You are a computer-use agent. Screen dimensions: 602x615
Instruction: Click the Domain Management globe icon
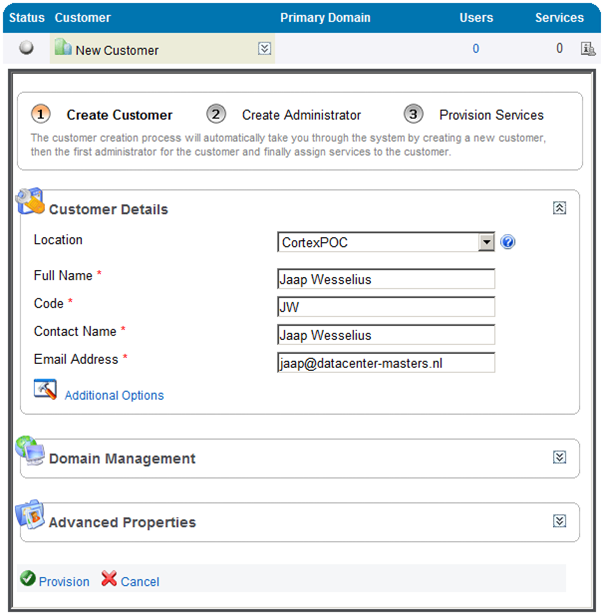coord(30,452)
